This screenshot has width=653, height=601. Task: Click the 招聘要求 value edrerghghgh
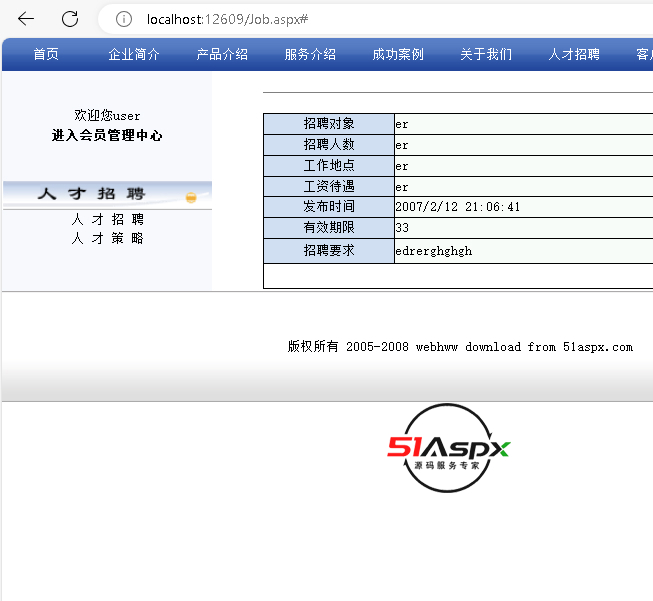[433, 251]
